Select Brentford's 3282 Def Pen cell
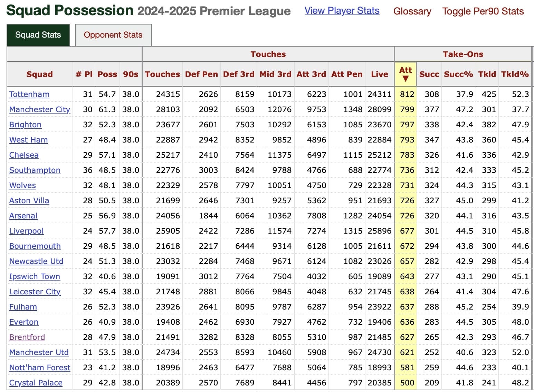 click(202, 337)
